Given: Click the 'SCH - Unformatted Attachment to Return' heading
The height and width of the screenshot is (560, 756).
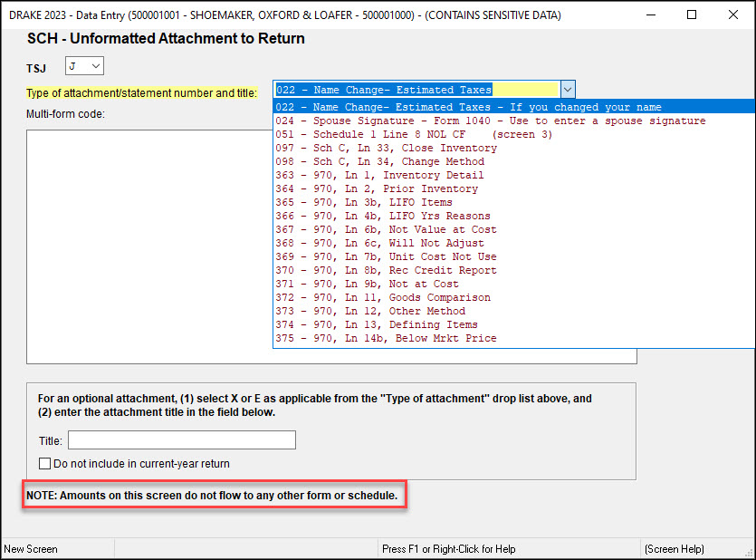Looking at the screenshot, I should coord(166,39).
